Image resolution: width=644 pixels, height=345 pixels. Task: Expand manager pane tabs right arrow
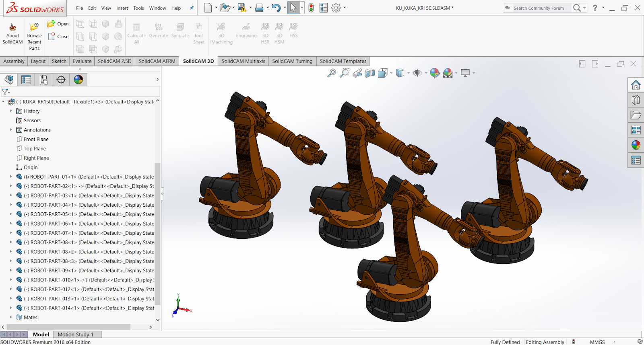click(x=157, y=80)
